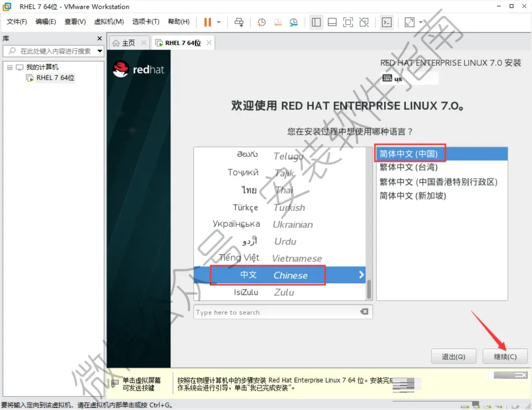
Task: Click the red hat logo
Action: click(138, 69)
